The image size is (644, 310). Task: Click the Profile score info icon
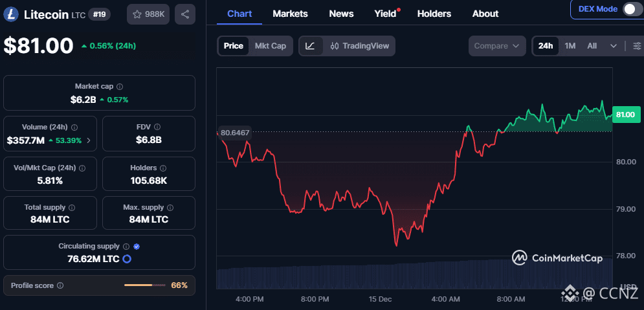60,285
